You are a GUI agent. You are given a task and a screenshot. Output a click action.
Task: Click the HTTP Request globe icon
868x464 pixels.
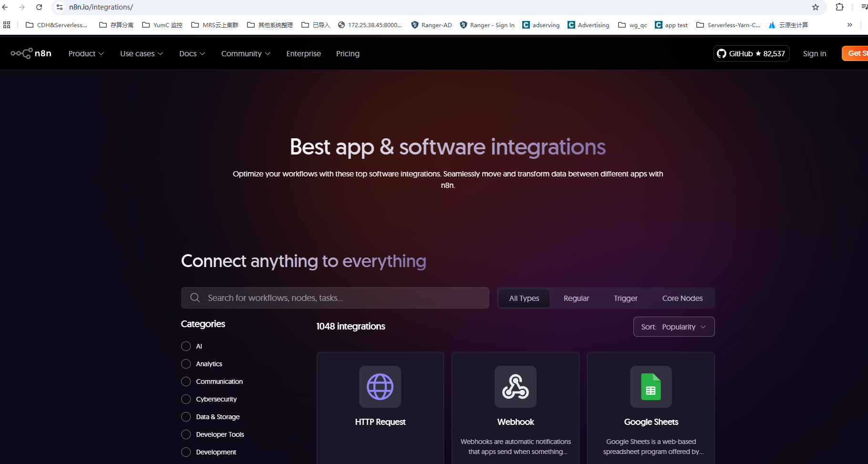(380, 387)
